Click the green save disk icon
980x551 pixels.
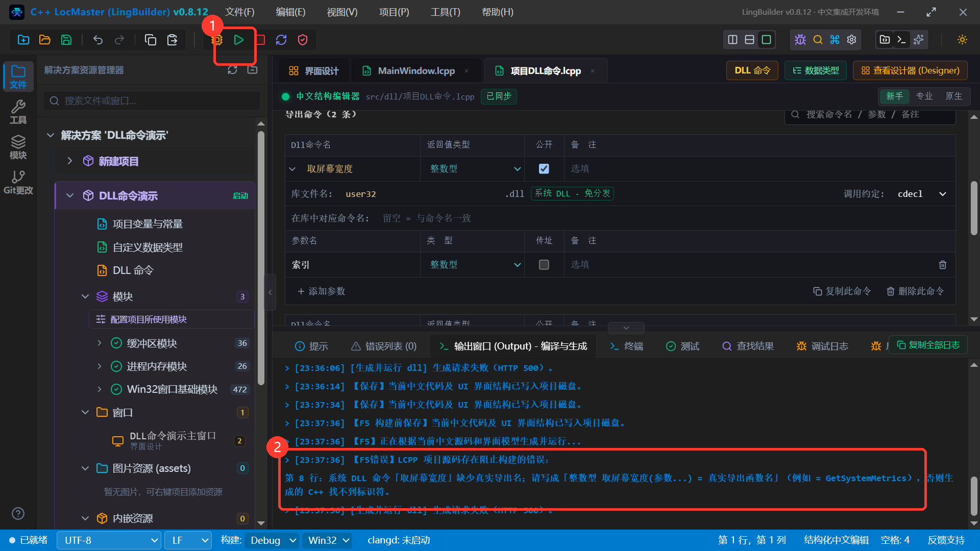point(66,40)
